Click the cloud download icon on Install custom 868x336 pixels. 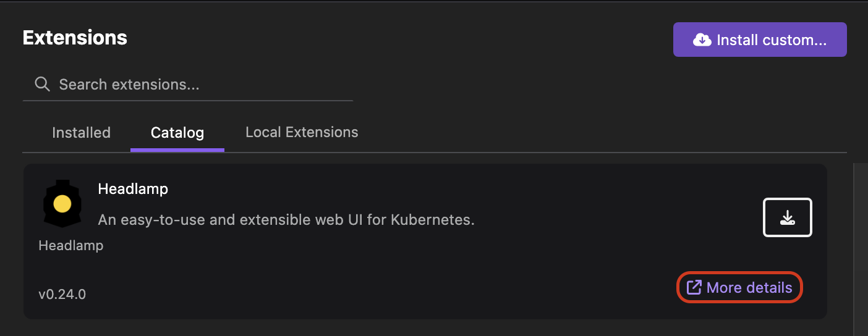point(702,40)
